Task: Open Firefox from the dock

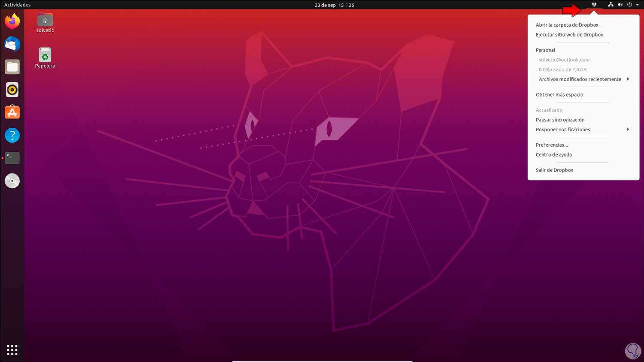Action: [12, 21]
